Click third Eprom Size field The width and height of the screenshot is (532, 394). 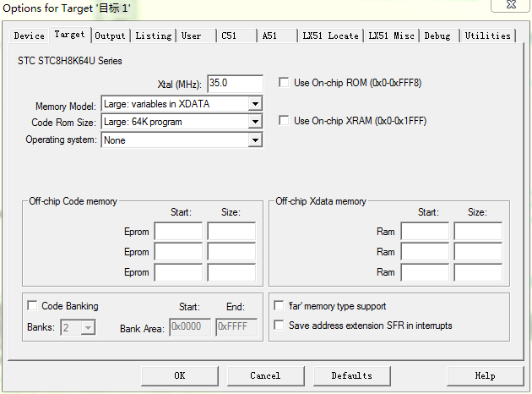pos(231,272)
